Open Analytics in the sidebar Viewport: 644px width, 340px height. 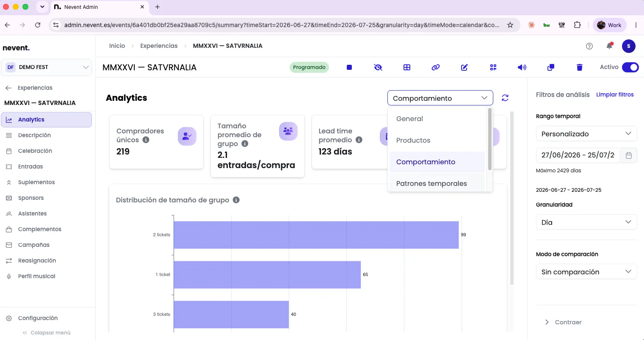[47, 120]
